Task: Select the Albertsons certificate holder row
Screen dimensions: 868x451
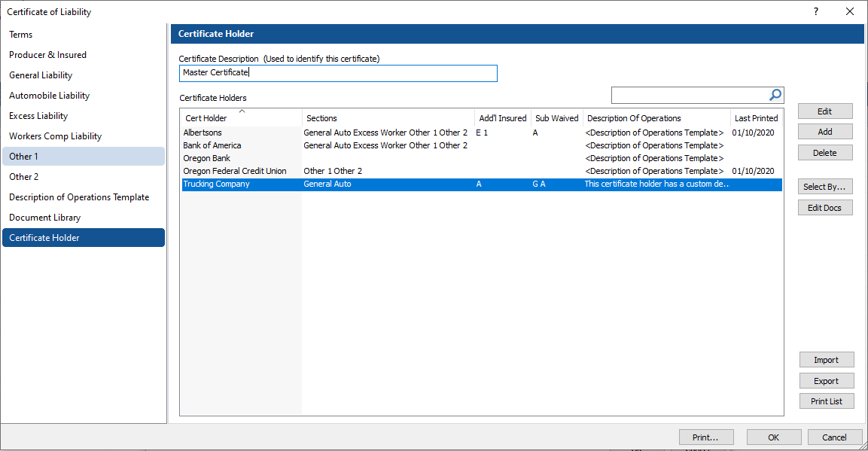Action: 482,133
